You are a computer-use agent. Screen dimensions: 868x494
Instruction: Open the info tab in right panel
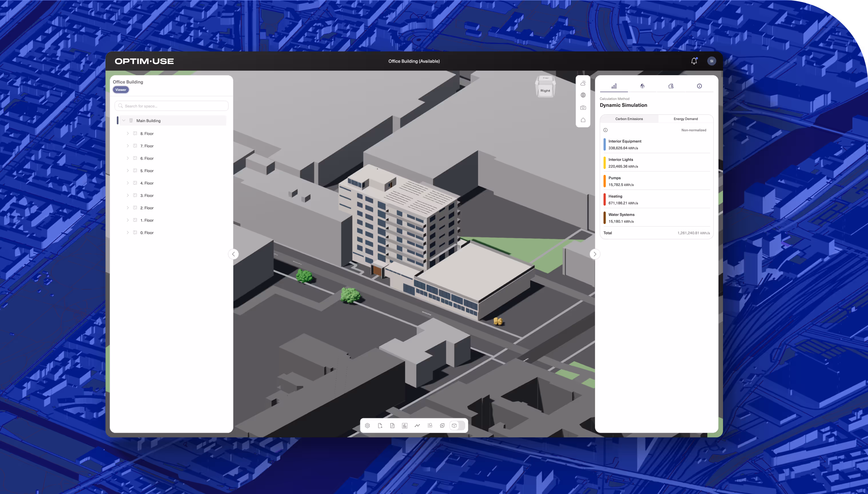(699, 86)
